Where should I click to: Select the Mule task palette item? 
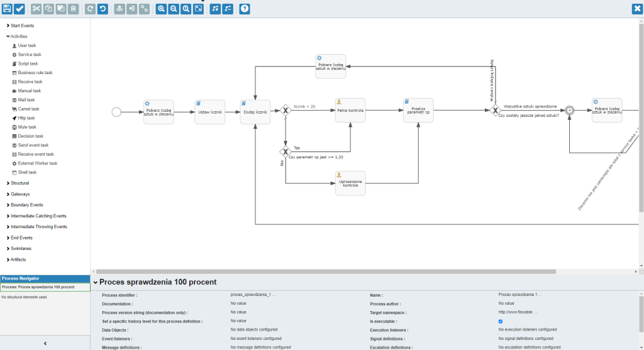click(x=25, y=127)
